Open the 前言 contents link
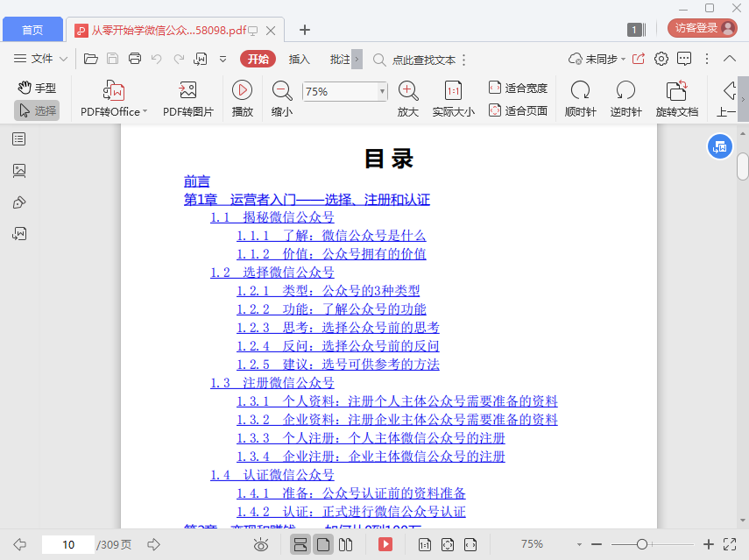This screenshot has height=560, width=749. (197, 181)
